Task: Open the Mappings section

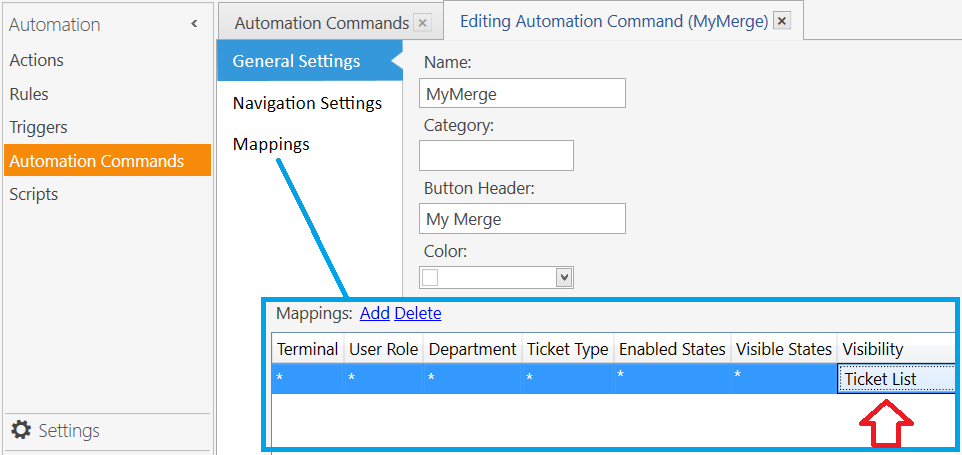Action: click(271, 144)
